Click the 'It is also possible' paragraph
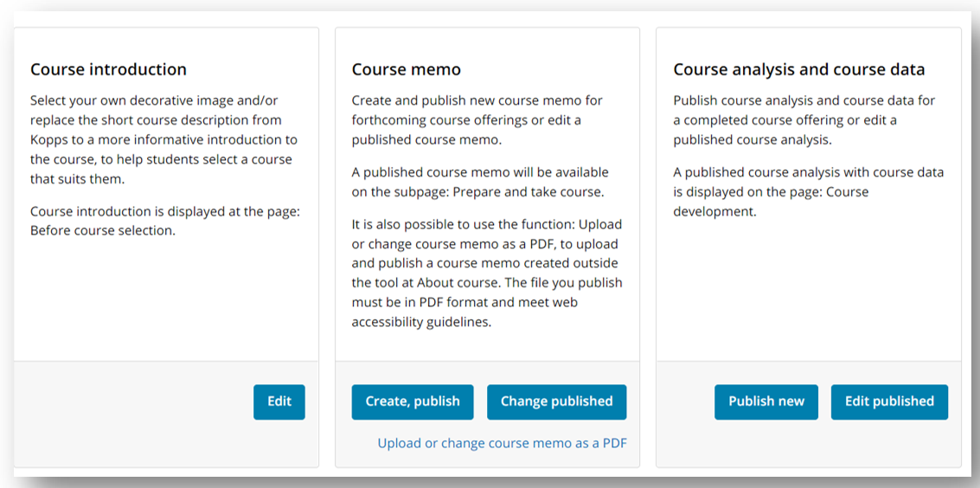Image resolution: width=980 pixels, height=488 pixels. (x=486, y=273)
